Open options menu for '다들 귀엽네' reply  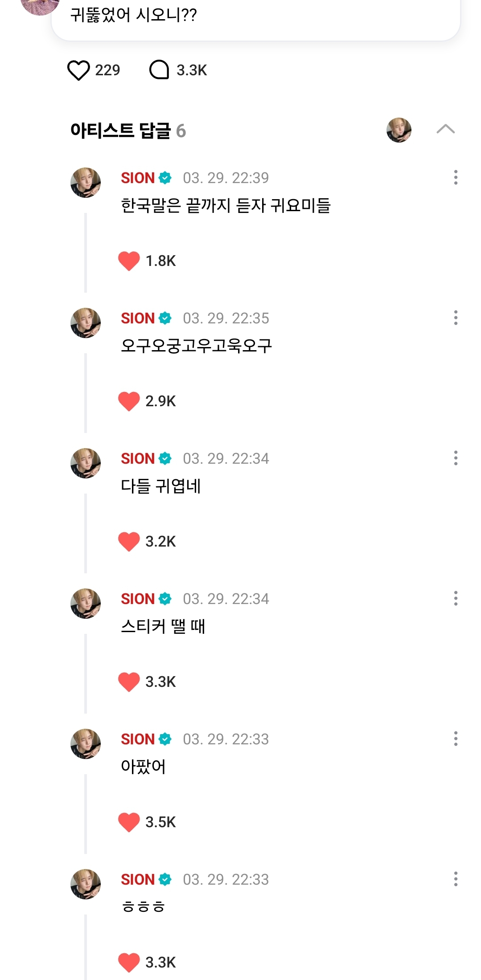pyautogui.click(x=456, y=458)
